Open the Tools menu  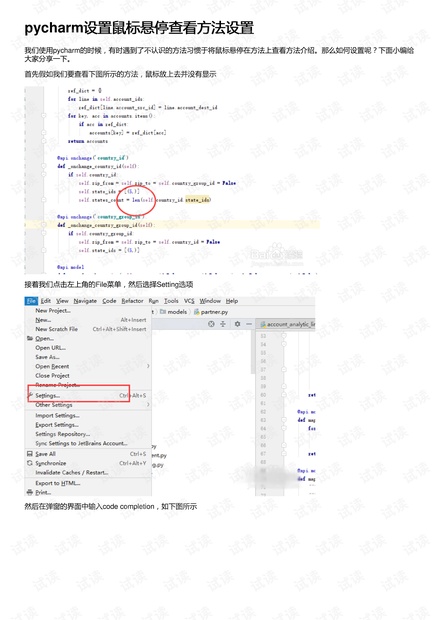pos(171,301)
